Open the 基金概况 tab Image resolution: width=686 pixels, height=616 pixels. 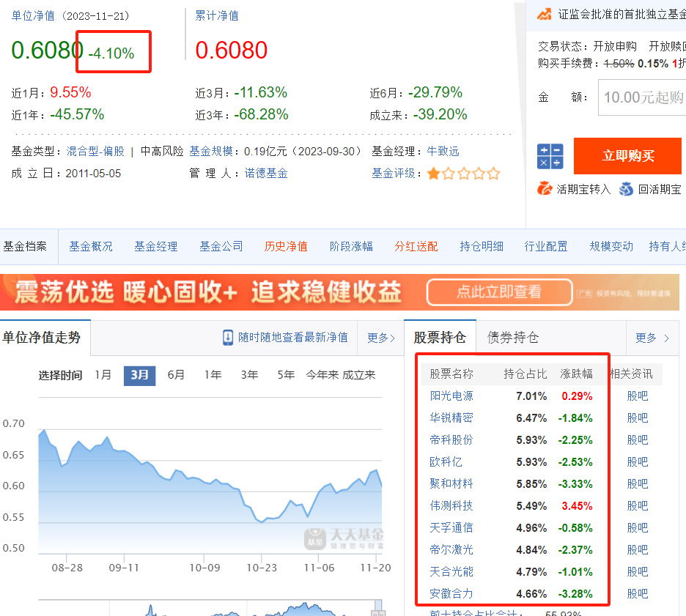[x=91, y=247]
